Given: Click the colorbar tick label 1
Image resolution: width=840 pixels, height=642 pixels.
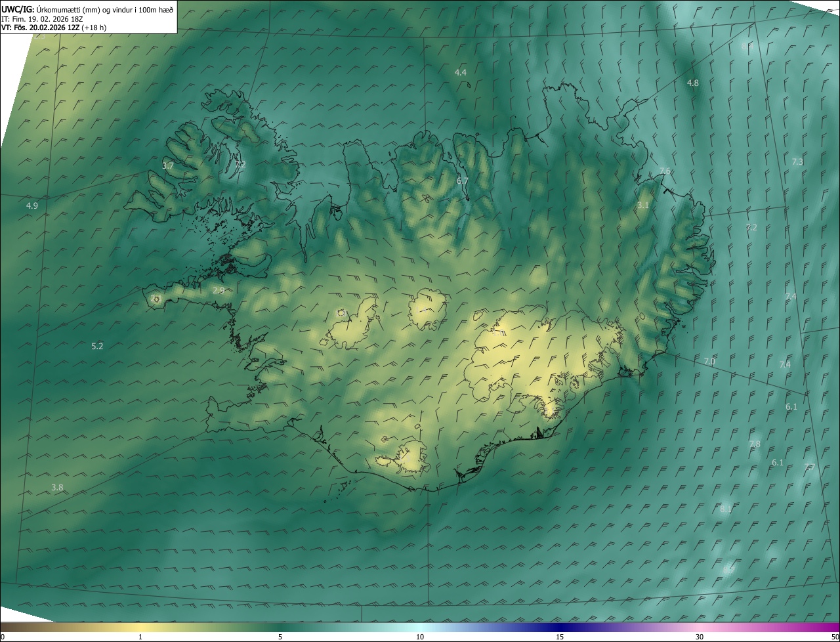Looking at the screenshot, I should click(140, 637).
